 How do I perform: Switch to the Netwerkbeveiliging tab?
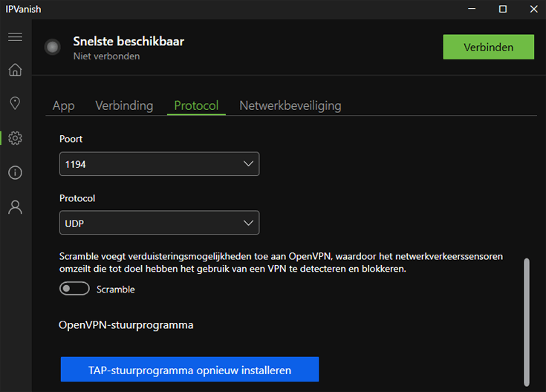point(290,105)
